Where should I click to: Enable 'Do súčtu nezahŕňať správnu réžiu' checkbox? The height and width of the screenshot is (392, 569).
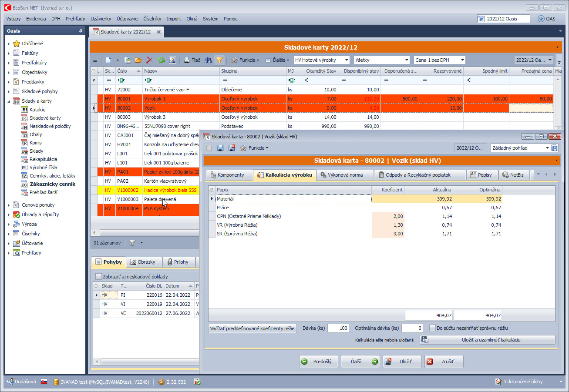[x=432, y=328]
